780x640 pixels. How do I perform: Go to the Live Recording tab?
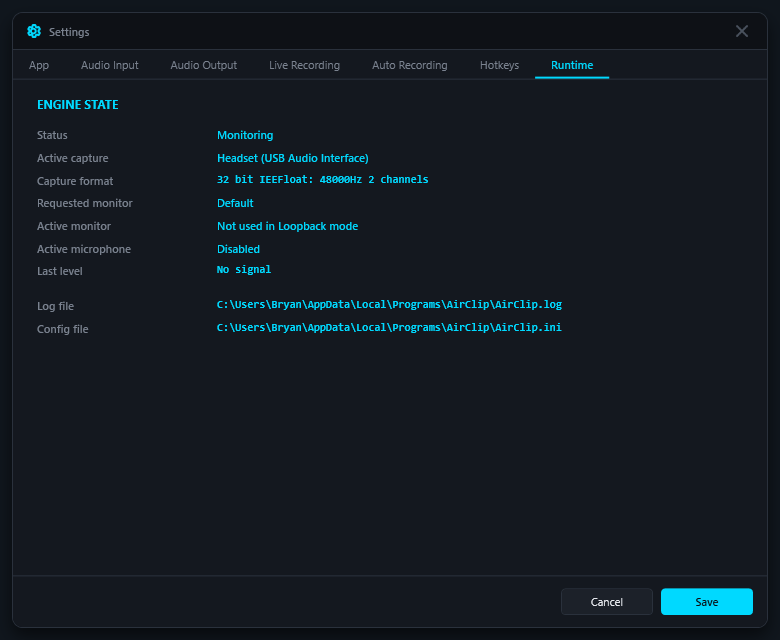coord(304,65)
